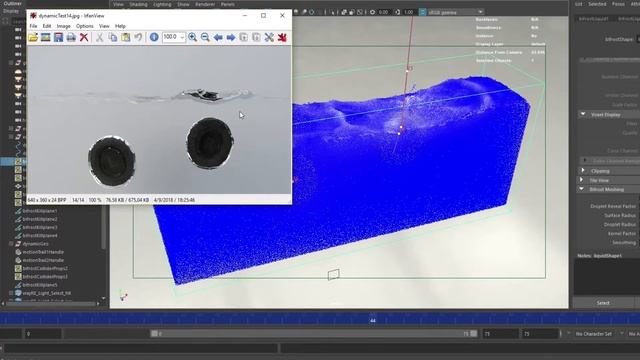Select bifrostKillplane4 in the Outliner

[40, 236]
